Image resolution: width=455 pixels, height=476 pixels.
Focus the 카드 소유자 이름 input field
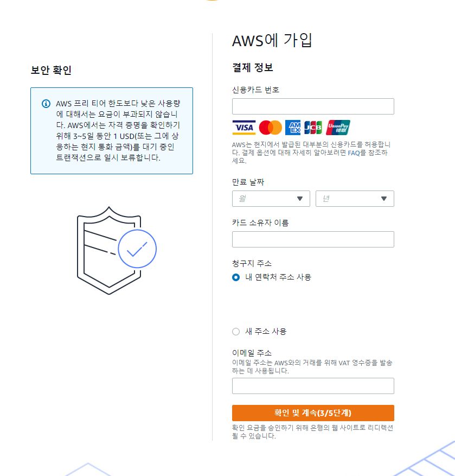313,239
